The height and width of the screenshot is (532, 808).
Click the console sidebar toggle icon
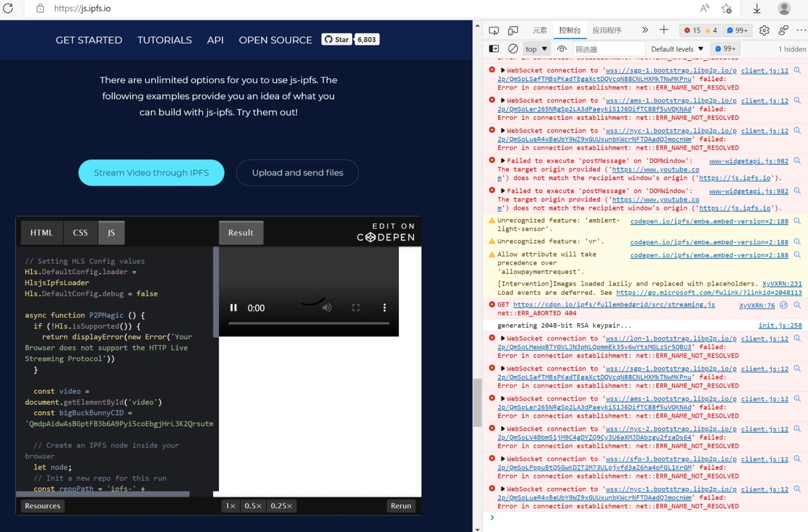point(494,49)
